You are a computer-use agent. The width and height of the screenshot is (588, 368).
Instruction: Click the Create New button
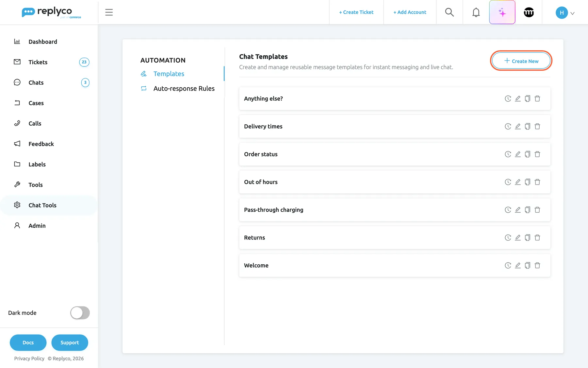pyautogui.click(x=521, y=61)
